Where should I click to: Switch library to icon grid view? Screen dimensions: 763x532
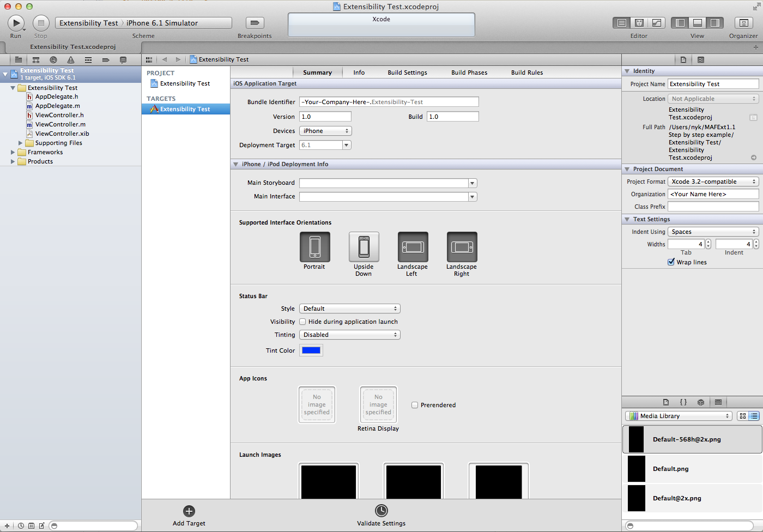pos(743,416)
